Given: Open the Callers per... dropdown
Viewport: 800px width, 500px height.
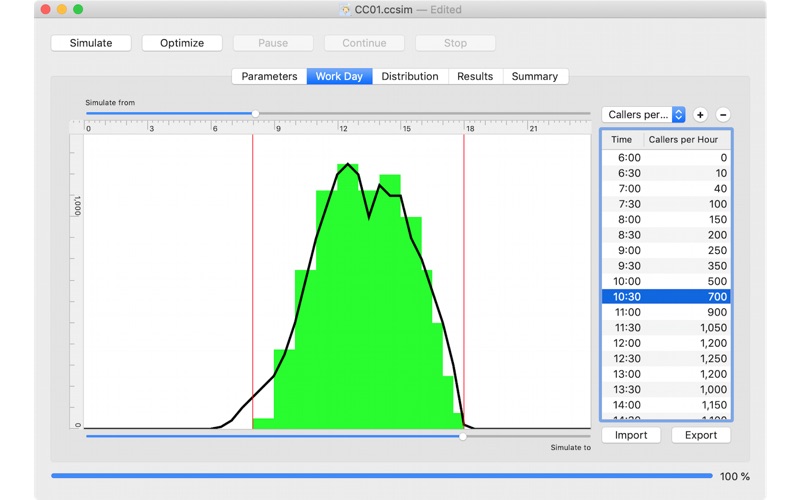Looking at the screenshot, I should click(x=643, y=114).
